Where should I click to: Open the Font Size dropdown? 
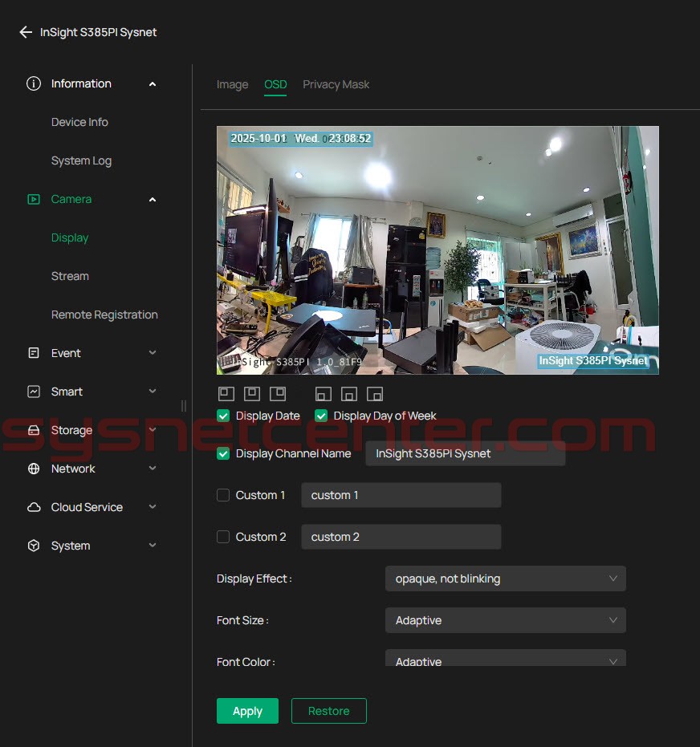tap(505, 620)
